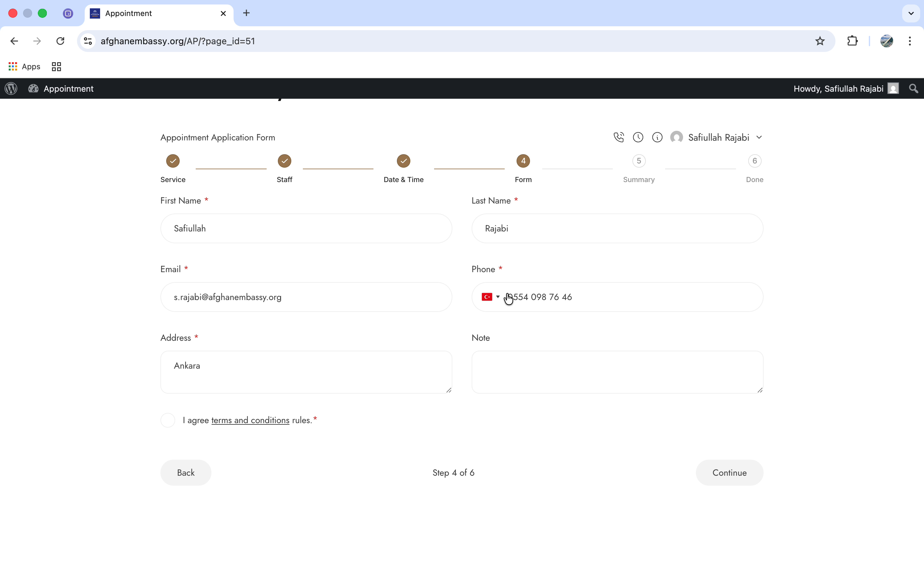Open the browser tab search chevron

point(911,13)
